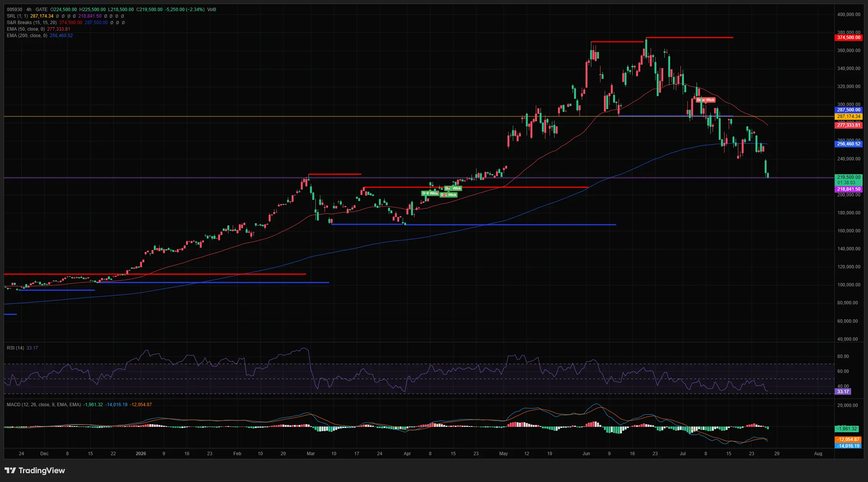Click the green -1,961.32 MACD histogram axis label
Viewport: 868px width, 482px height.
(x=847, y=429)
